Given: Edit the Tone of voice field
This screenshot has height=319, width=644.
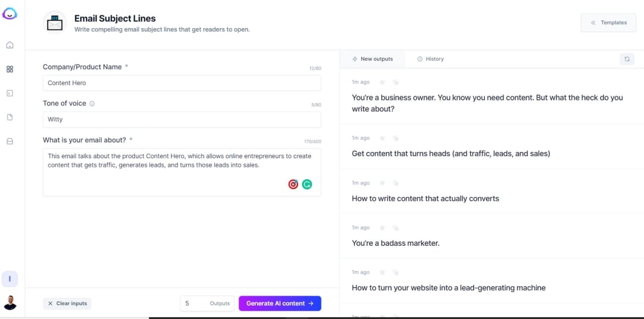Looking at the screenshot, I should (x=182, y=119).
